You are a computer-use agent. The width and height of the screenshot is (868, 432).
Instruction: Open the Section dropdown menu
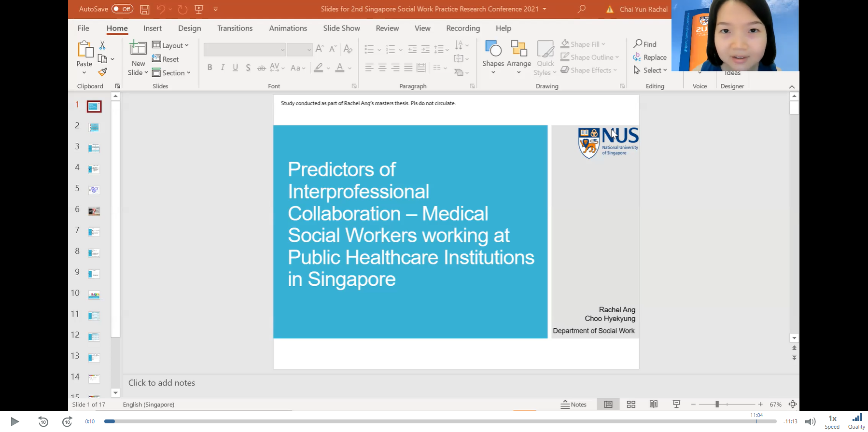pyautogui.click(x=171, y=73)
